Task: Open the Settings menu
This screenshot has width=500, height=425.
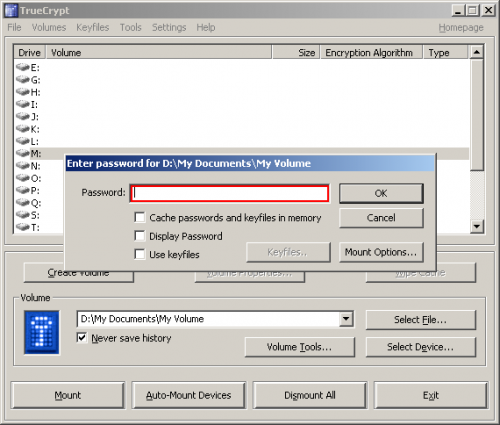Action: [x=169, y=27]
